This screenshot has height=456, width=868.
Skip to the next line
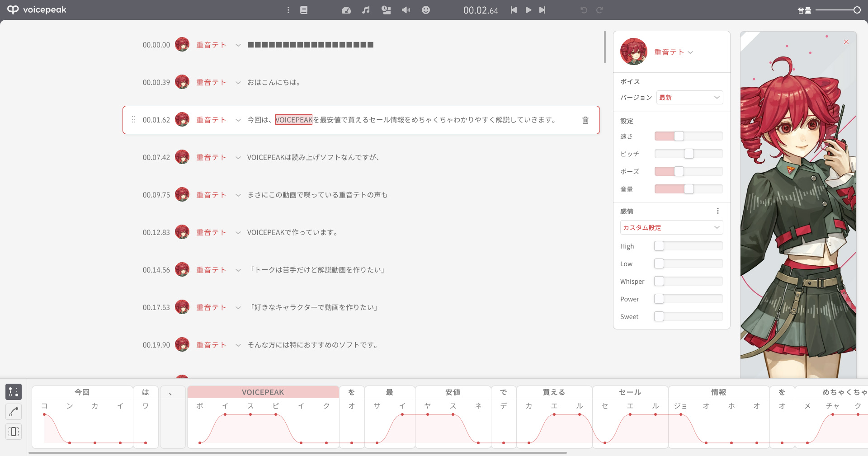coord(542,10)
